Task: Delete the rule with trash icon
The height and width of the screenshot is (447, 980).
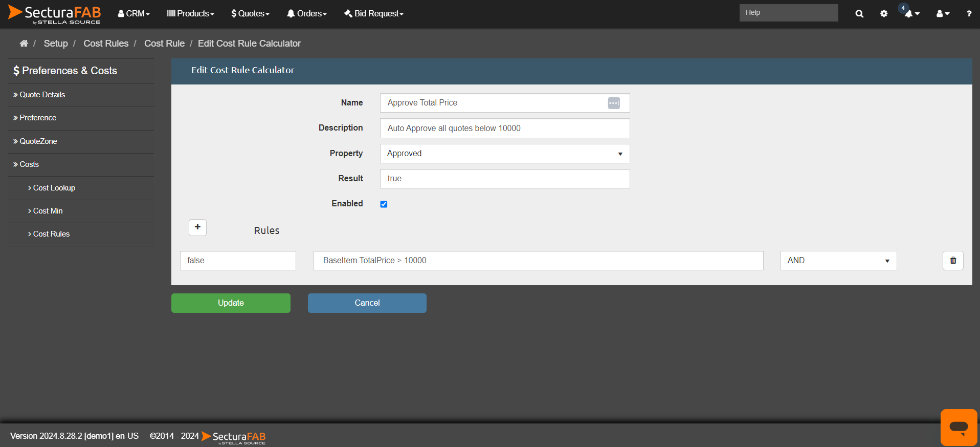Action: tap(953, 261)
